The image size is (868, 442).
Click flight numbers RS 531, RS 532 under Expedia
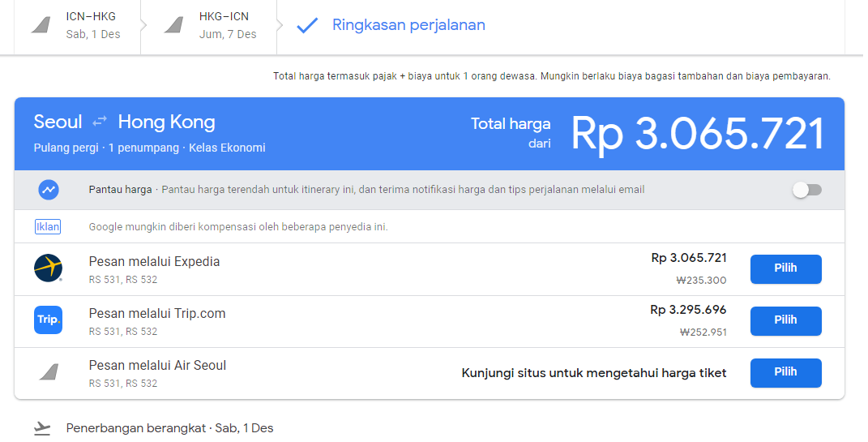tap(123, 280)
